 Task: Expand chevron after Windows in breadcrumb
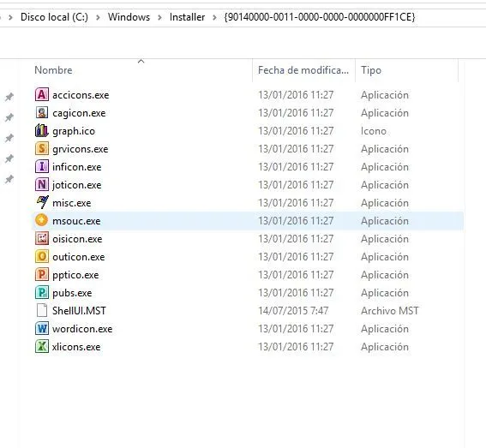pyautogui.click(x=159, y=17)
